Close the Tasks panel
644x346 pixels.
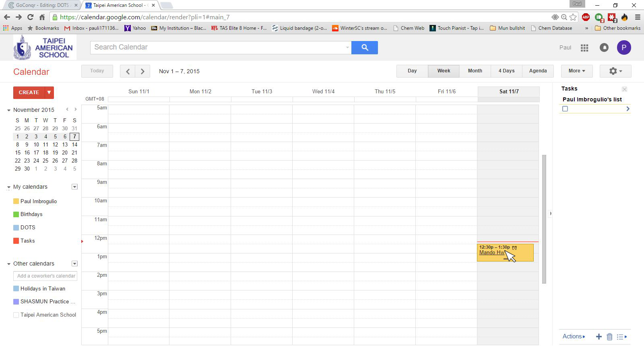[x=624, y=89]
